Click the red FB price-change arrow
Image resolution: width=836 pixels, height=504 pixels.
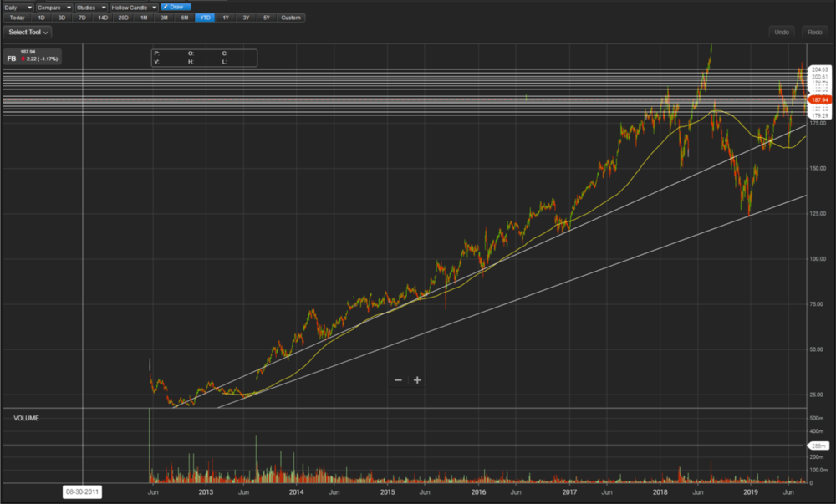point(23,59)
